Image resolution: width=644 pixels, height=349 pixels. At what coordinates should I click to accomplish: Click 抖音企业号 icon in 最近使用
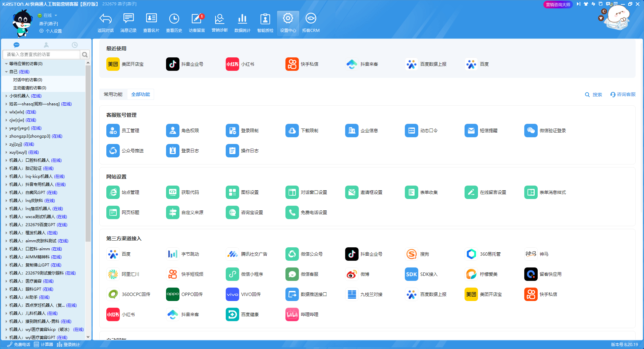coord(173,64)
